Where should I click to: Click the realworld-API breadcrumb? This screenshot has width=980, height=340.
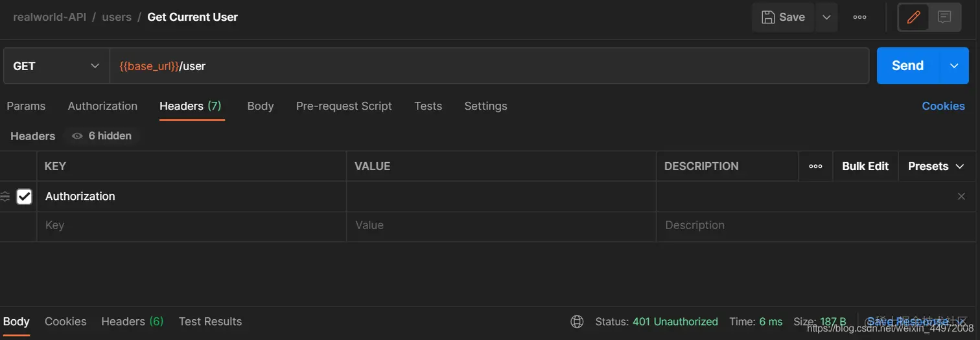(49, 17)
